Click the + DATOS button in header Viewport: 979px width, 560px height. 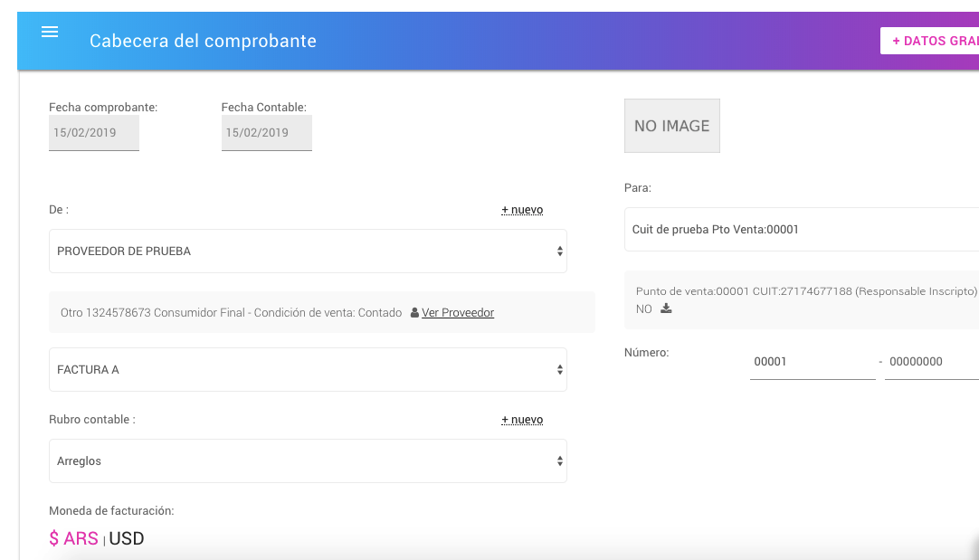point(930,41)
